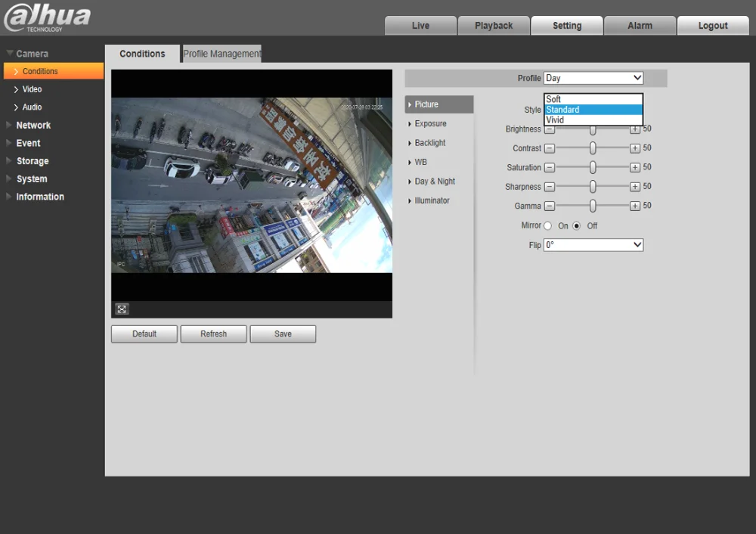Expand the Network section in the sidebar

[33, 126]
